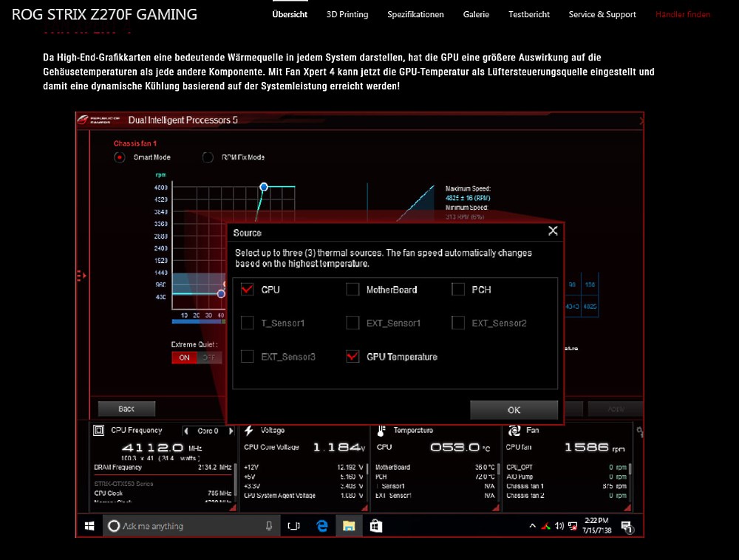This screenshot has height=560, width=739.
Task: Check the EXT_Sensor3 checkbox
Action: (248, 357)
